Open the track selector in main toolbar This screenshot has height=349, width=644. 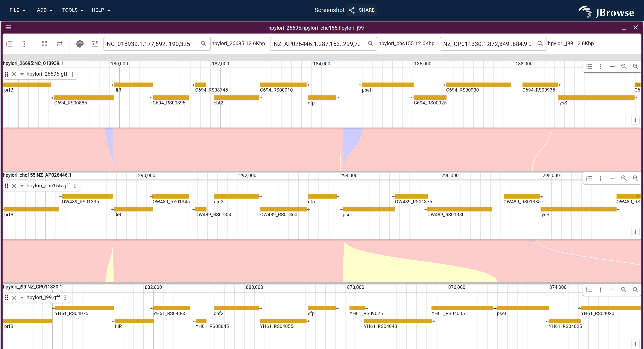[x=9, y=44]
